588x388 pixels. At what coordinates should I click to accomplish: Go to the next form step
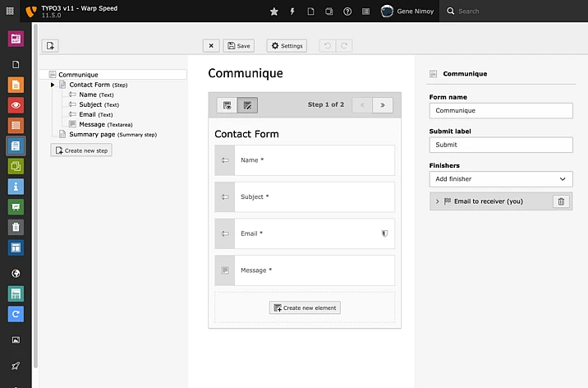(382, 105)
